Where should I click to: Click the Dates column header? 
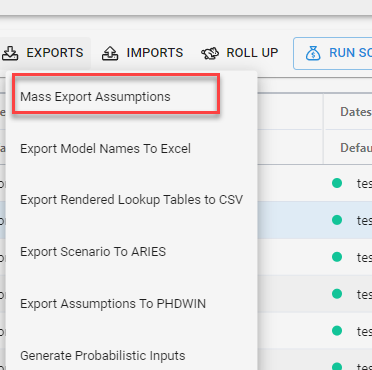pyautogui.click(x=356, y=112)
